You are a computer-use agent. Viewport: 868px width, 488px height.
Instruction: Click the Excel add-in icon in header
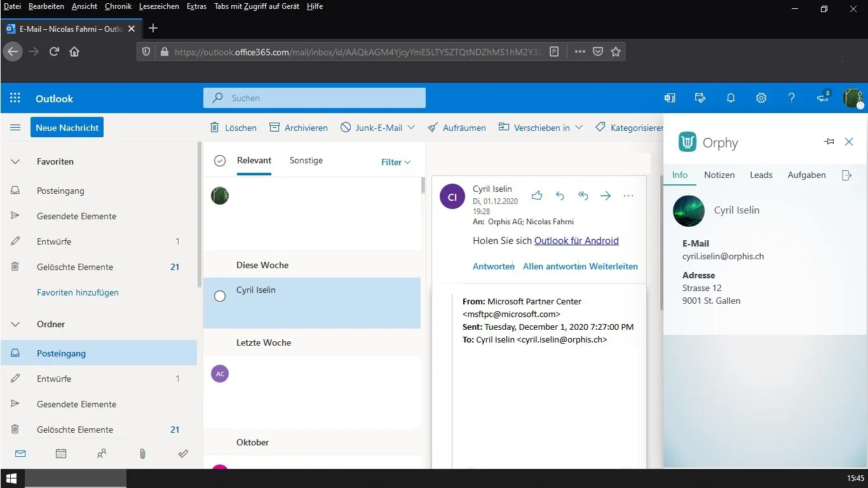(x=670, y=98)
